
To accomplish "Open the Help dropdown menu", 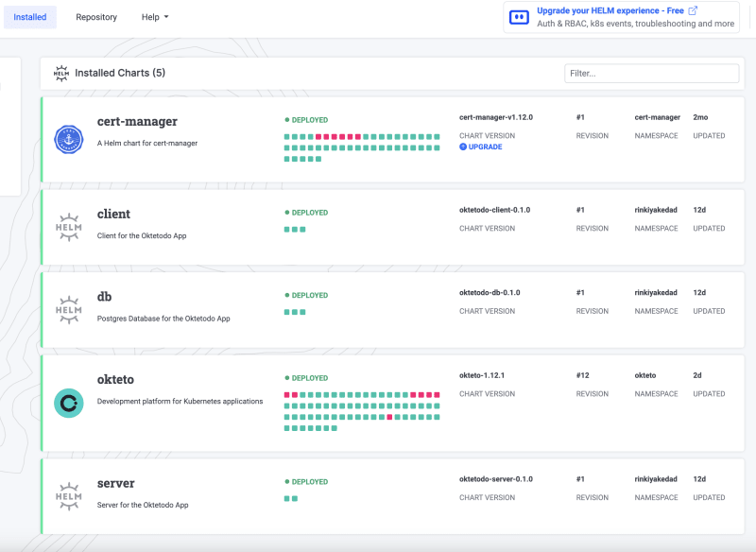I will [x=155, y=17].
